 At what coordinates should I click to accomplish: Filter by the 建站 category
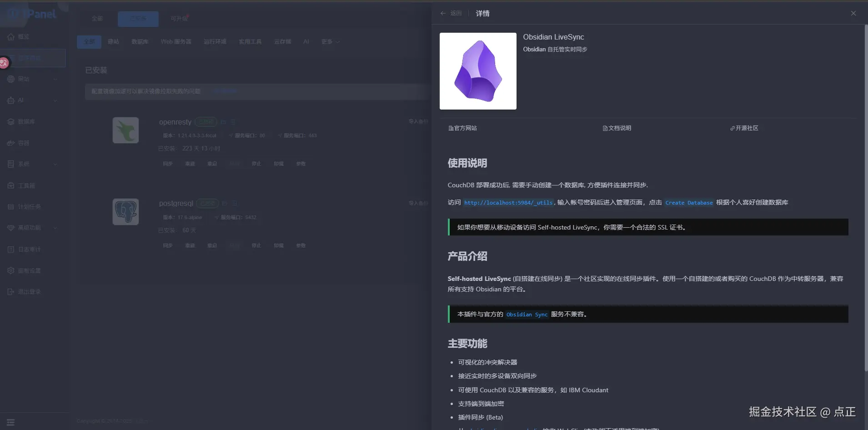click(113, 42)
